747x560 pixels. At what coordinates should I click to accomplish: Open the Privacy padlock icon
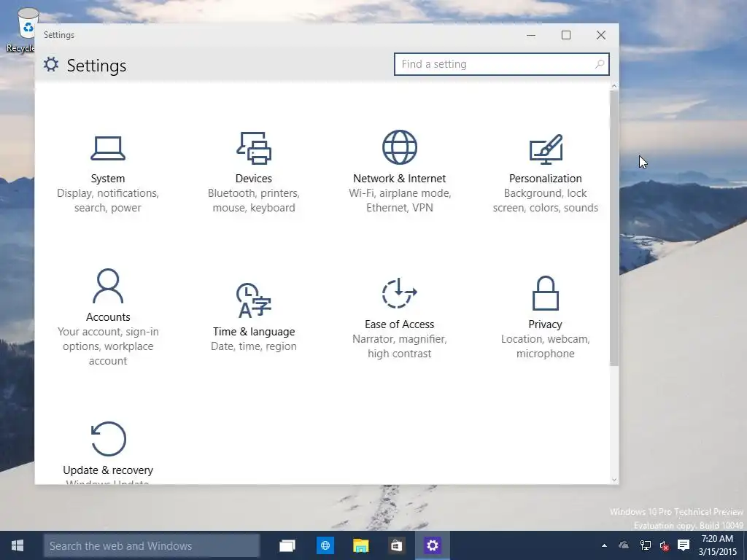[546, 293]
